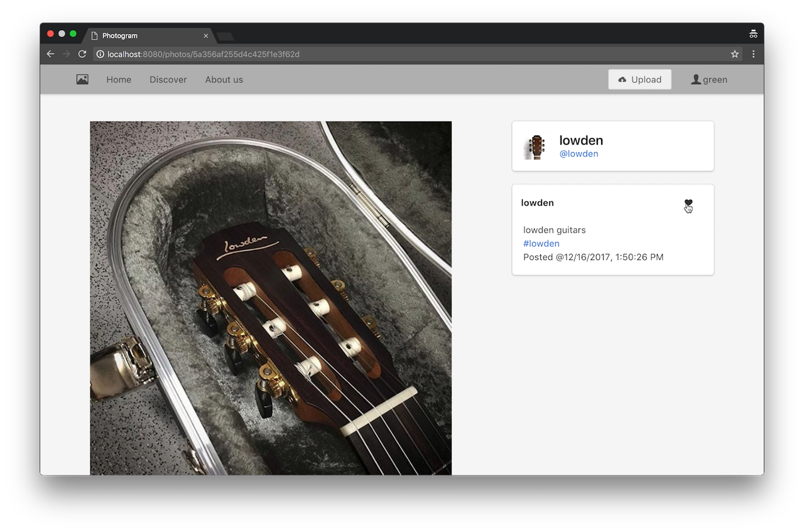Reload the page with refresh icon
The image size is (804, 532).
[x=82, y=54]
